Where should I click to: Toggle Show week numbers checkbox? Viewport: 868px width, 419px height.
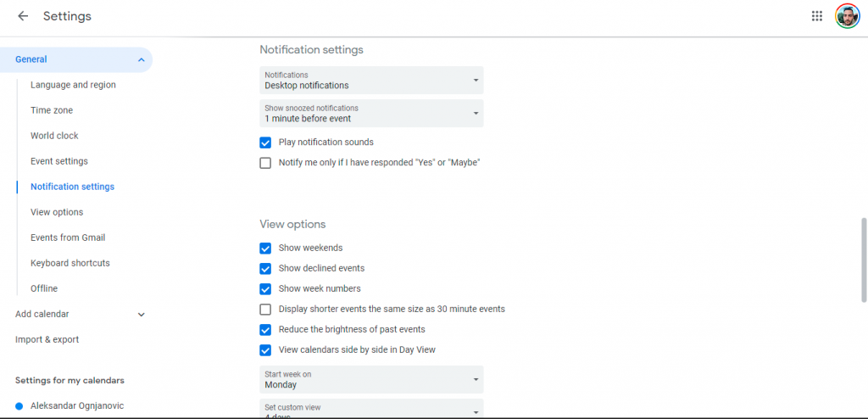click(x=265, y=288)
